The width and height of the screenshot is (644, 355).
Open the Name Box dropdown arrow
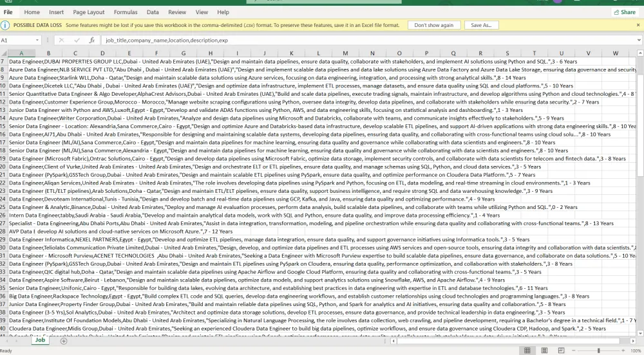pos(37,40)
